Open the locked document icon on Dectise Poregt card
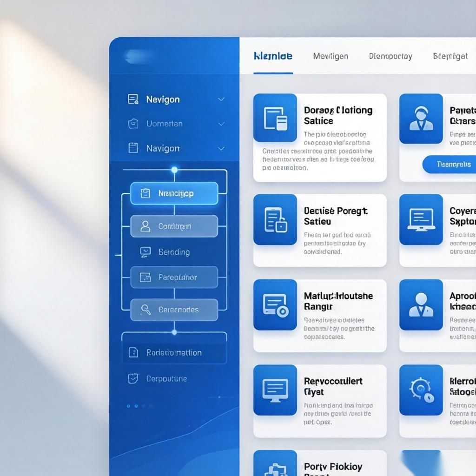This screenshot has height=476, width=476. click(275, 219)
